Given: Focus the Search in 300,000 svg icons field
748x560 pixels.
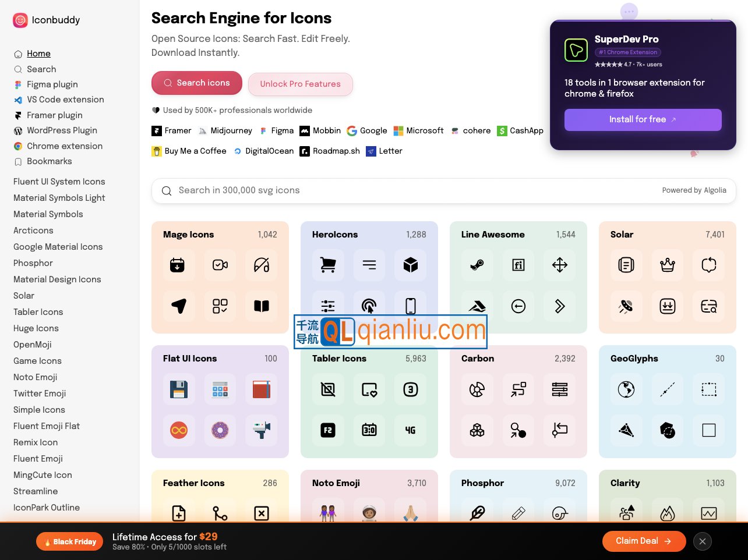Looking at the screenshot, I should point(408,190).
